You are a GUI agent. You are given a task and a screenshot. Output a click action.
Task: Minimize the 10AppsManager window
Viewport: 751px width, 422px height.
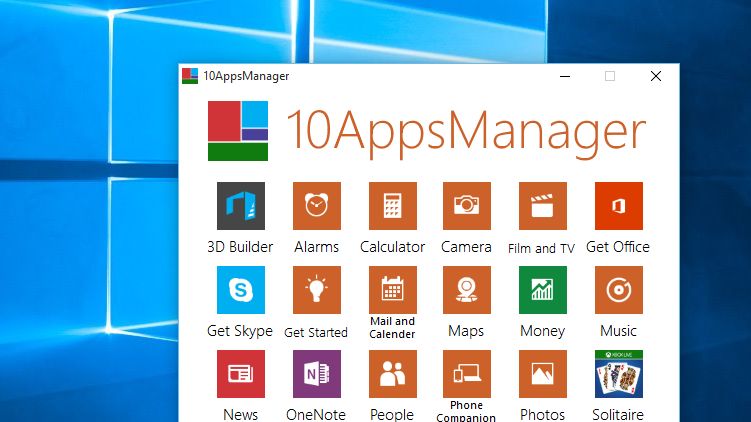[x=565, y=76]
